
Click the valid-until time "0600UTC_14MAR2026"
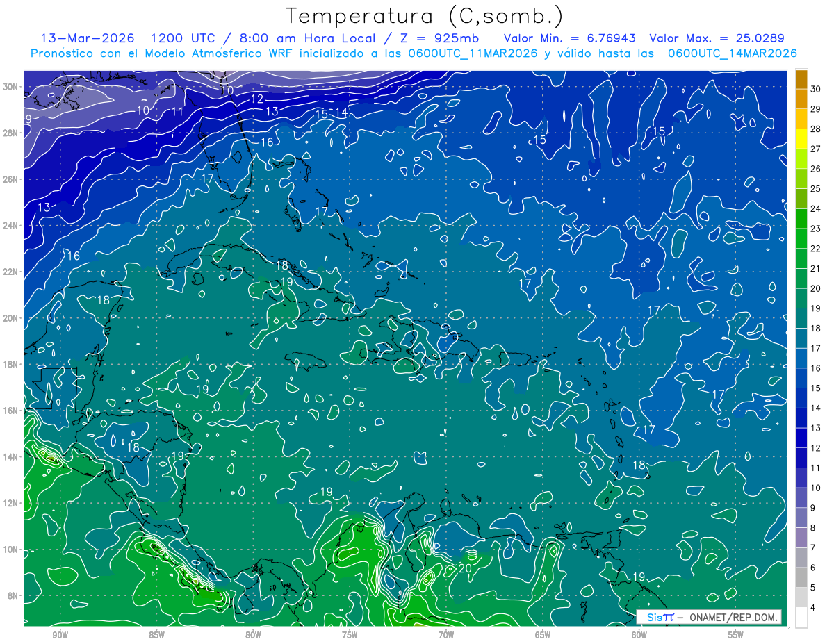tap(731, 53)
